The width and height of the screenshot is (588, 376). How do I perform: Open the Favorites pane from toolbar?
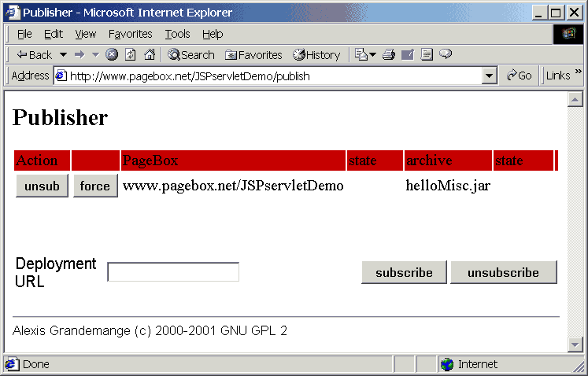click(253, 55)
